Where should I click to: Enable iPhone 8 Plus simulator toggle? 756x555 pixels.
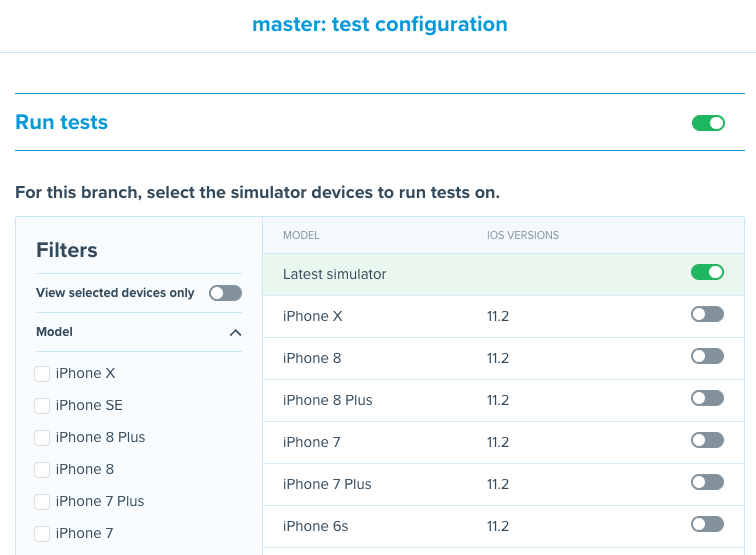(x=707, y=398)
